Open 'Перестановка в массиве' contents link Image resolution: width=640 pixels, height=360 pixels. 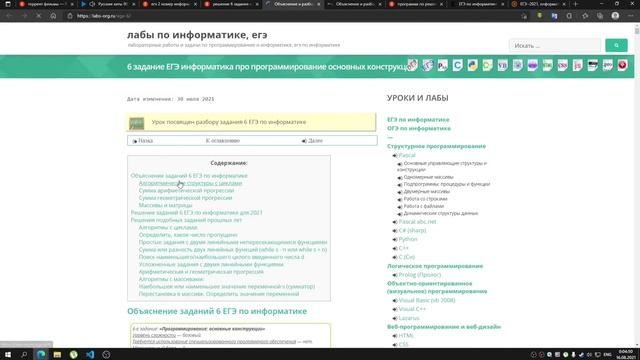pyautogui.click(x=219, y=294)
